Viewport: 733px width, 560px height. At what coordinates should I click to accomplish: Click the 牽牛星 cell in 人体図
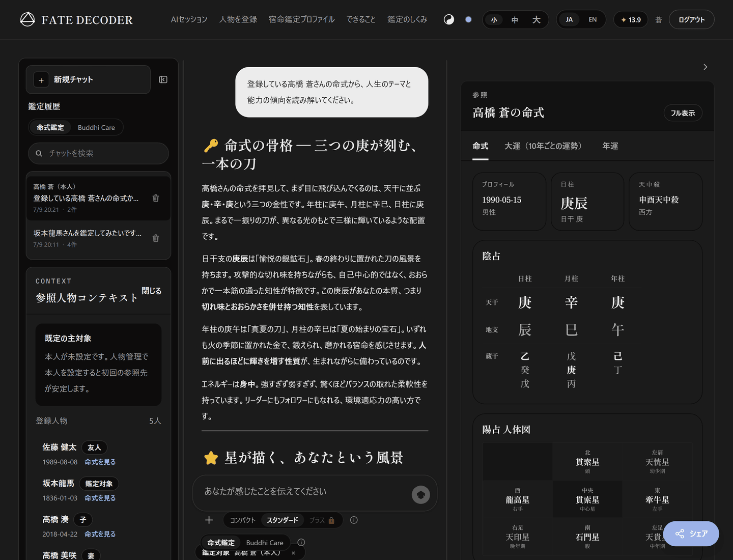pos(657,499)
